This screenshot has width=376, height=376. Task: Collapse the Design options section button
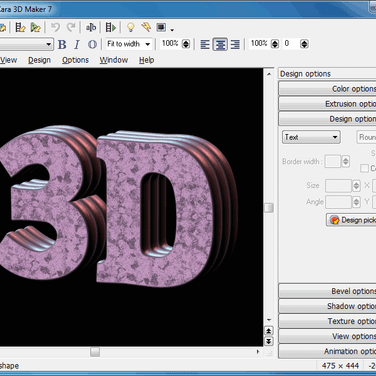point(327,119)
